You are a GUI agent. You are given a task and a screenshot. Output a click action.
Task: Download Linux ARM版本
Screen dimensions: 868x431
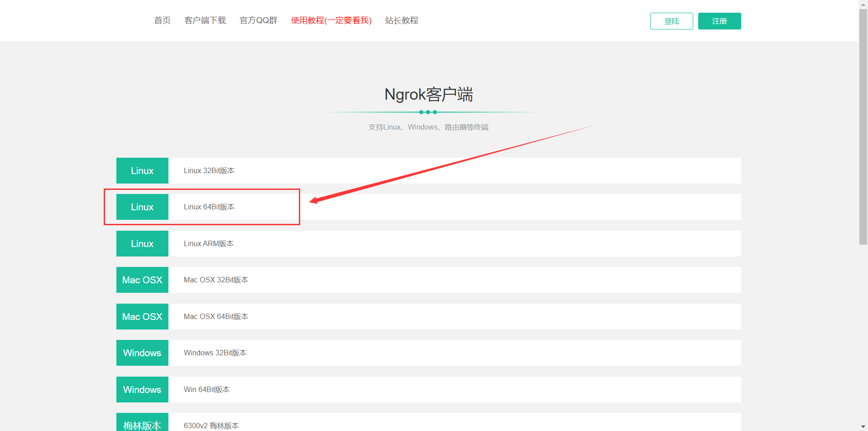click(209, 243)
